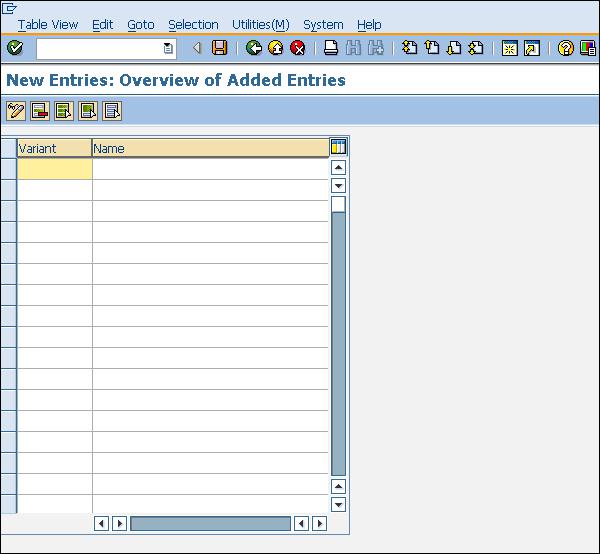600x554 pixels.
Task: Cancel with the red X icon
Action: pyautogui.click(x=298, y=48)
